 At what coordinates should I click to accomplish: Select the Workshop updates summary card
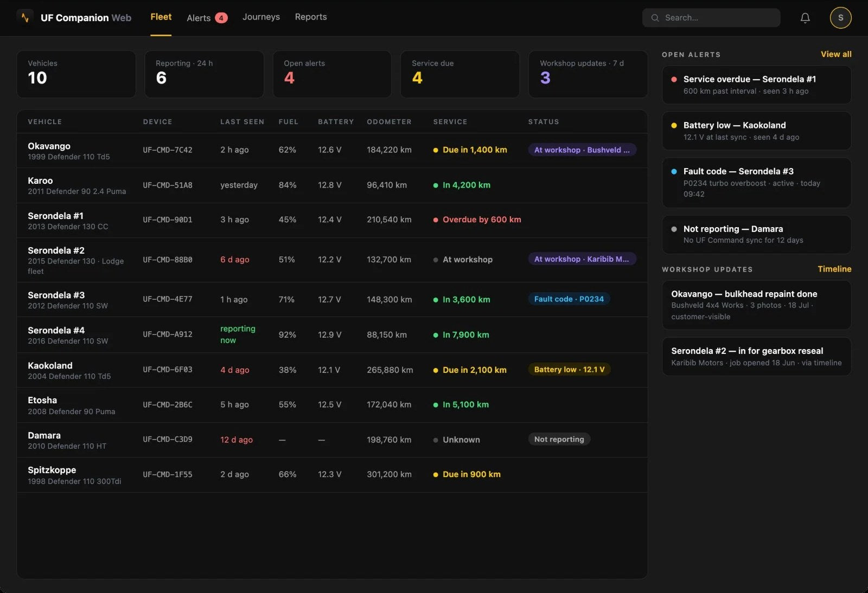click(588, 74)
